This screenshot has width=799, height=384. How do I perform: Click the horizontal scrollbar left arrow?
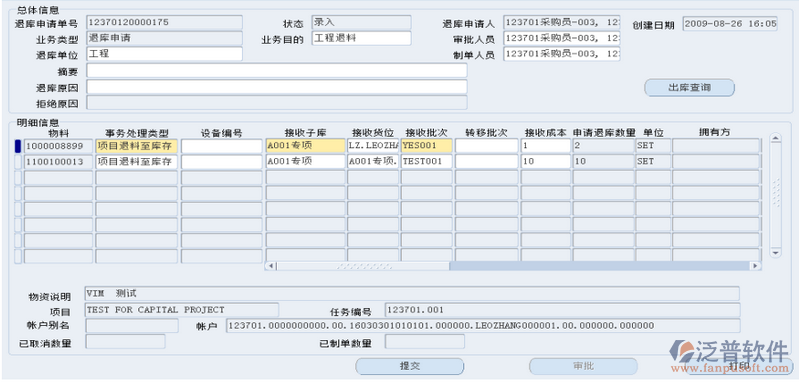271,266
